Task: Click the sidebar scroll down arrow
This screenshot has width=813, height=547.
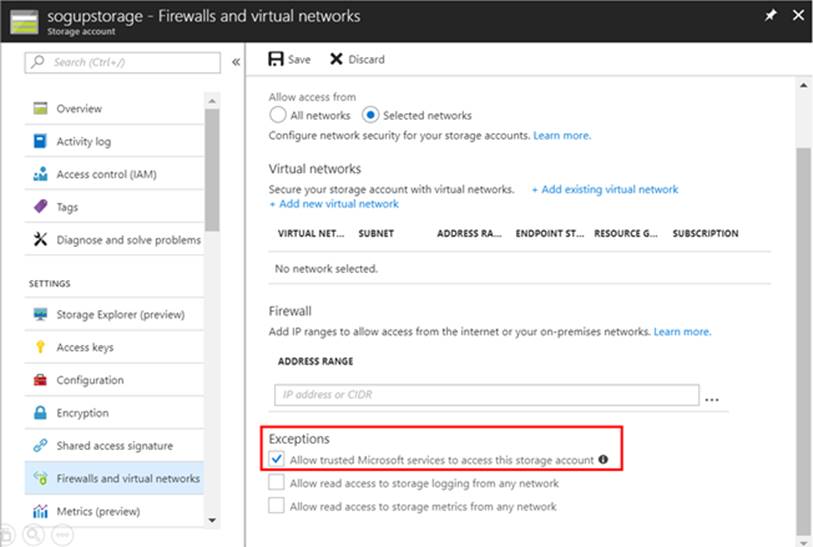Action: pos(211,520)
